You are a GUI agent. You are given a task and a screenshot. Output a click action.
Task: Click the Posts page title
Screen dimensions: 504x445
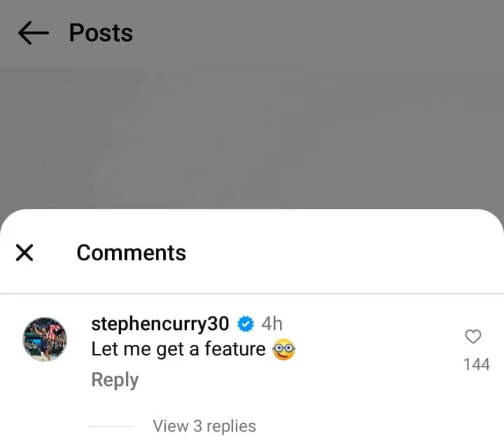pyautogui.click(x=101, y=33)
